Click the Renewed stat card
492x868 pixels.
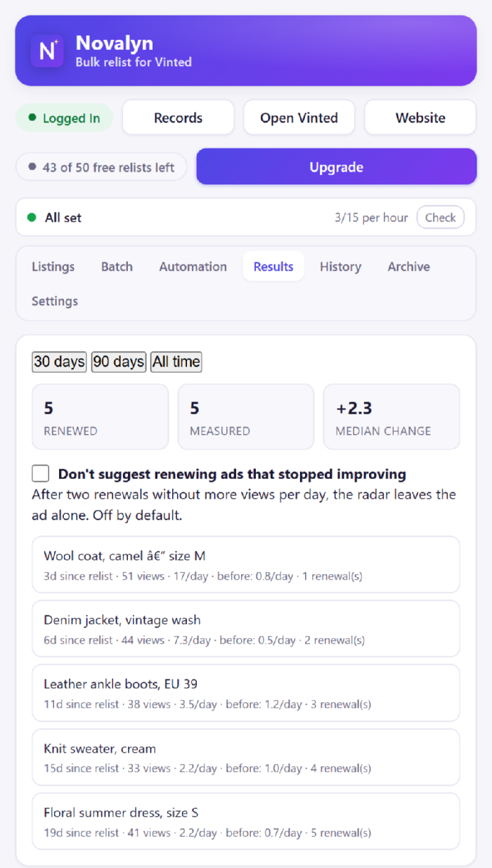[101, 416]
